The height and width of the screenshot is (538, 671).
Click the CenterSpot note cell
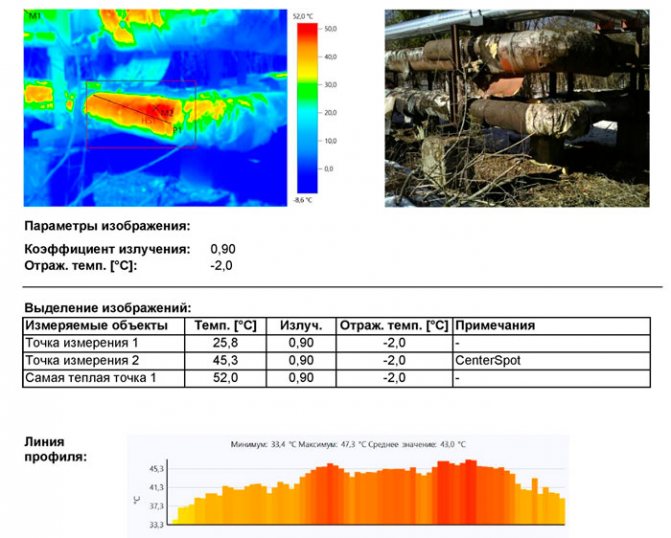pos(486,360)
